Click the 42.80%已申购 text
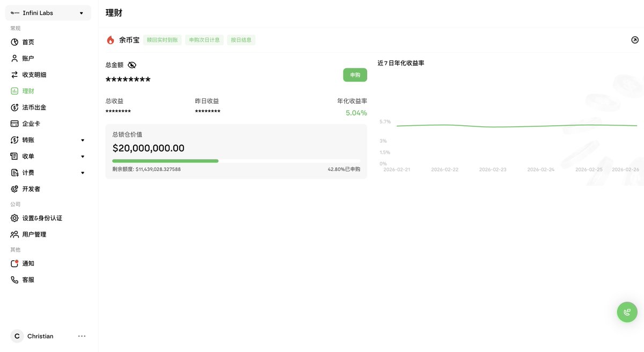 click(x=344, y=169)
